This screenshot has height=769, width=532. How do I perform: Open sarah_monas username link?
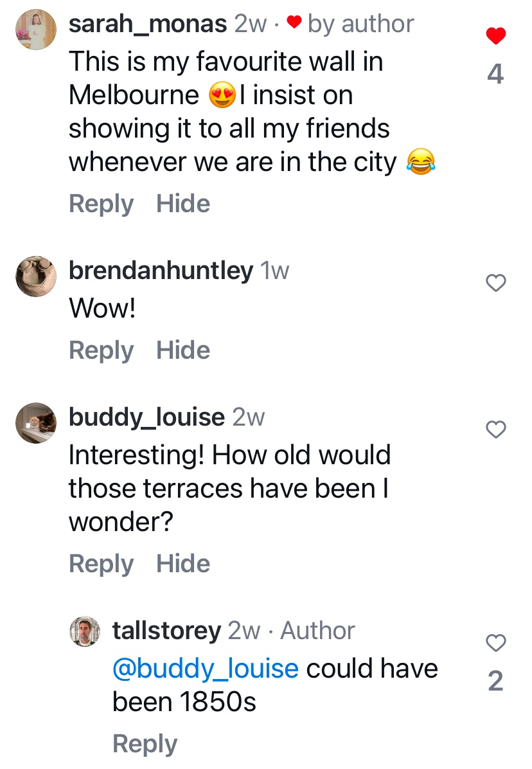(x=148, y=24)
